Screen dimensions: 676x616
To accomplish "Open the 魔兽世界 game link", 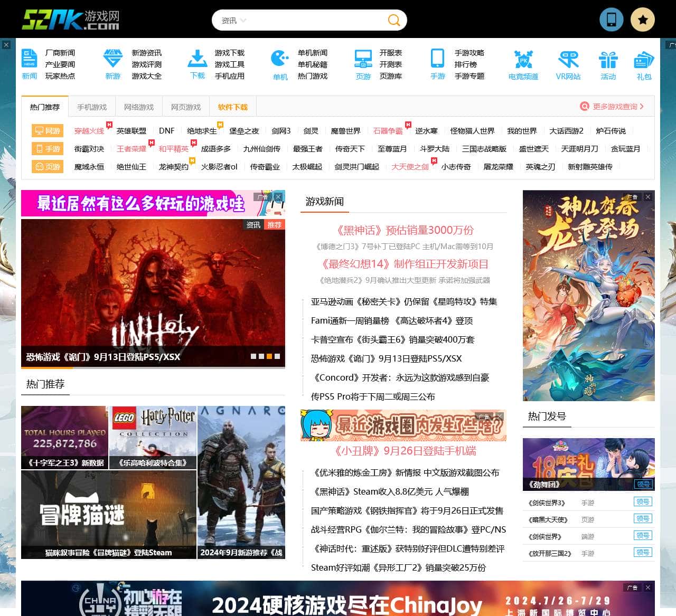I will pyautogui.click(x=346, y=131).
